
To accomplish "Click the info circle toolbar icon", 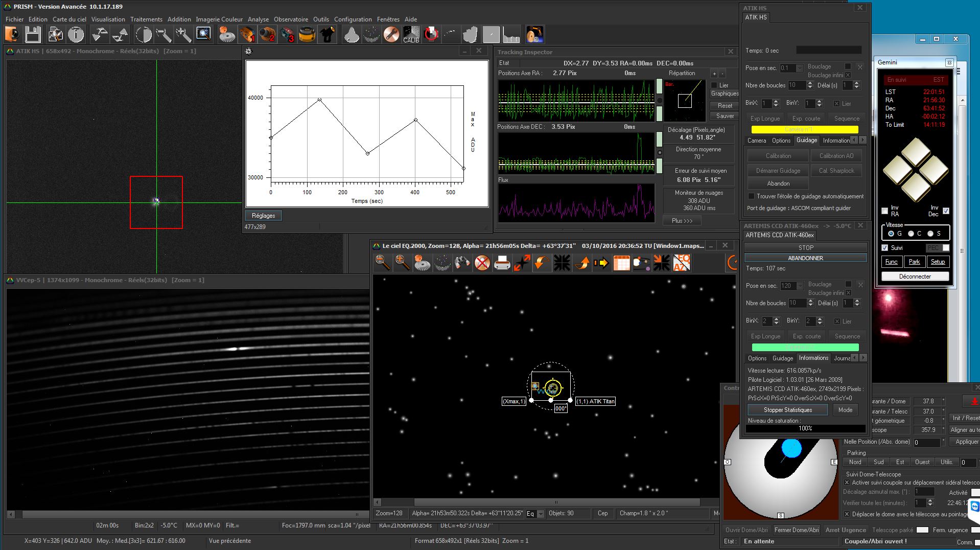I will [x=76, y=35].
